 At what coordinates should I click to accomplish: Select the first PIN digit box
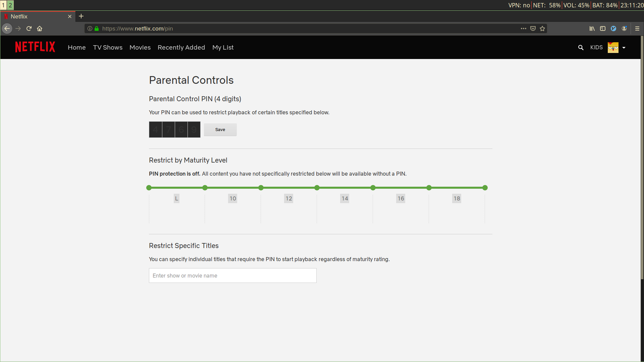pos(155,129)
